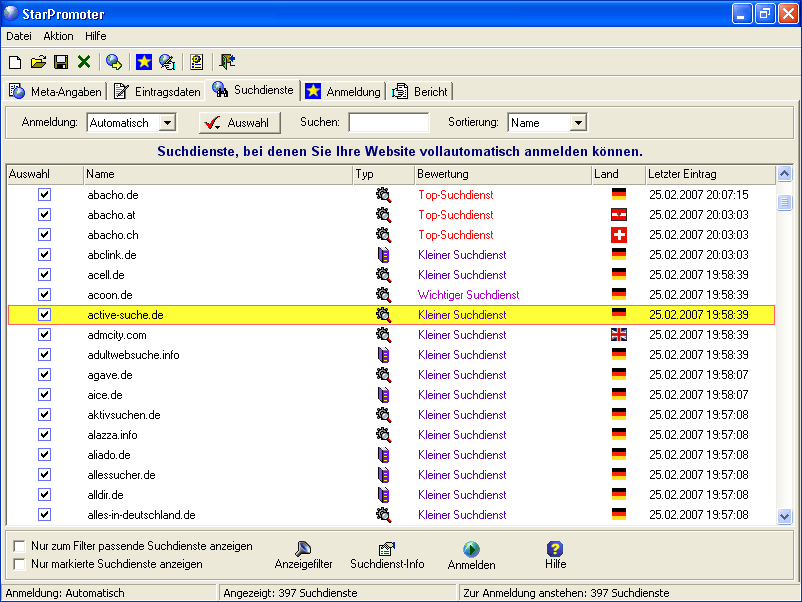Sort by the Land column header
Screen dimensions: 802x602
(618, 174)
